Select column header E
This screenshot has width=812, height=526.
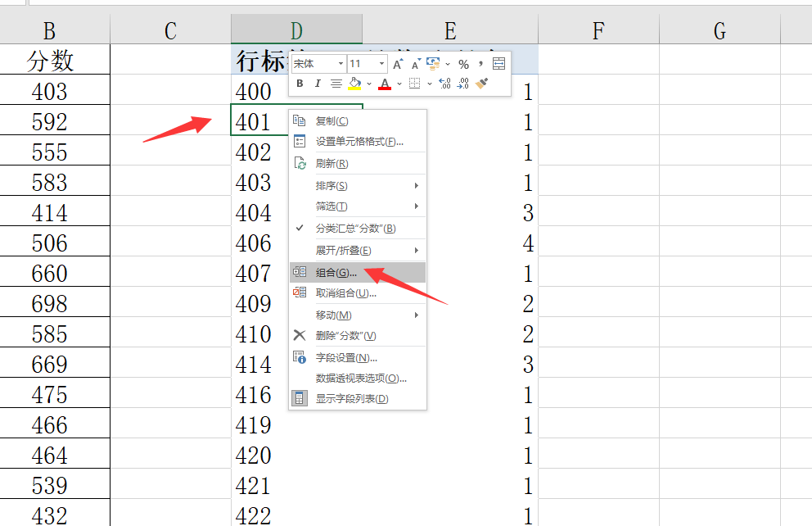pos(450,31)
